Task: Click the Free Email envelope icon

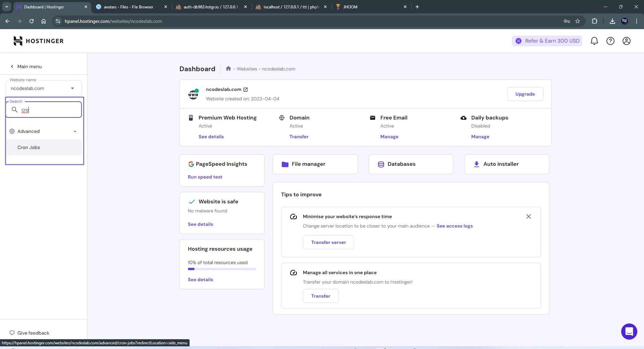Action: (x=373, y=118)
